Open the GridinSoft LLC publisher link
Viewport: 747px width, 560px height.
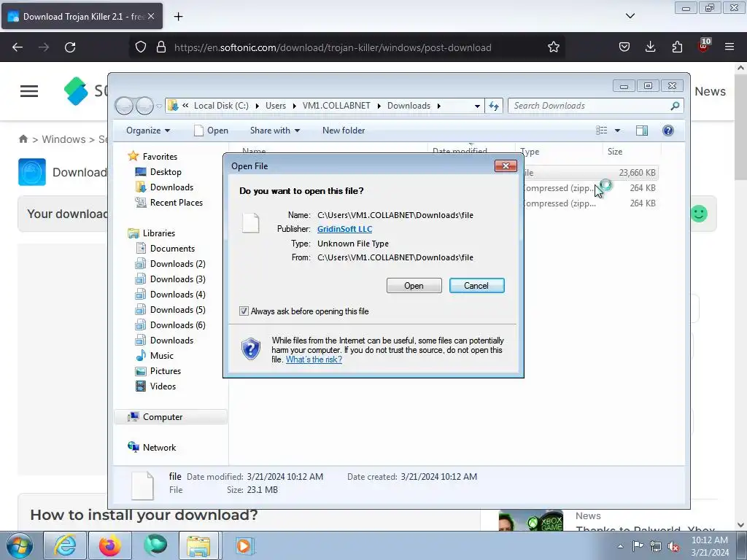344,229
